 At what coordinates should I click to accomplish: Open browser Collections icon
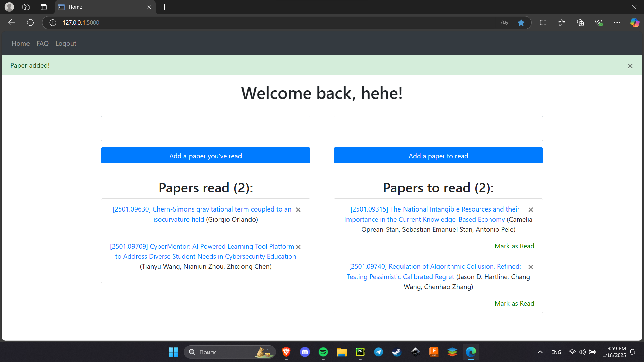(580, 23)
